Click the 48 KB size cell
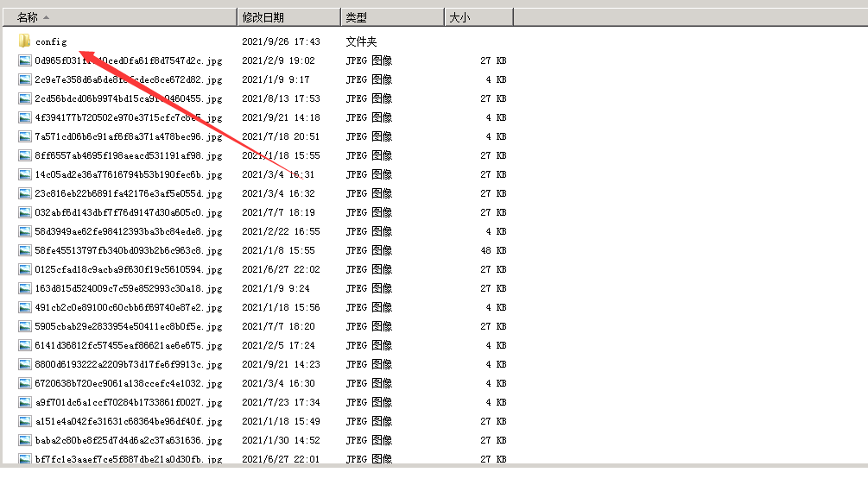 (x=493, y=250)
